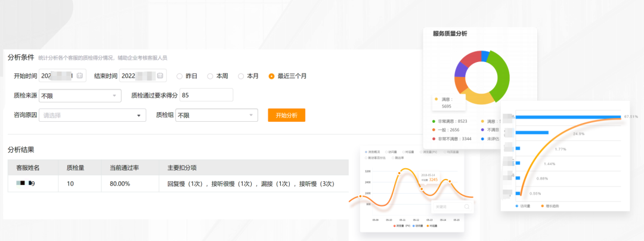Select the 浏览概况 radio in line chart

pyautogui.click(x=366, y=152)
